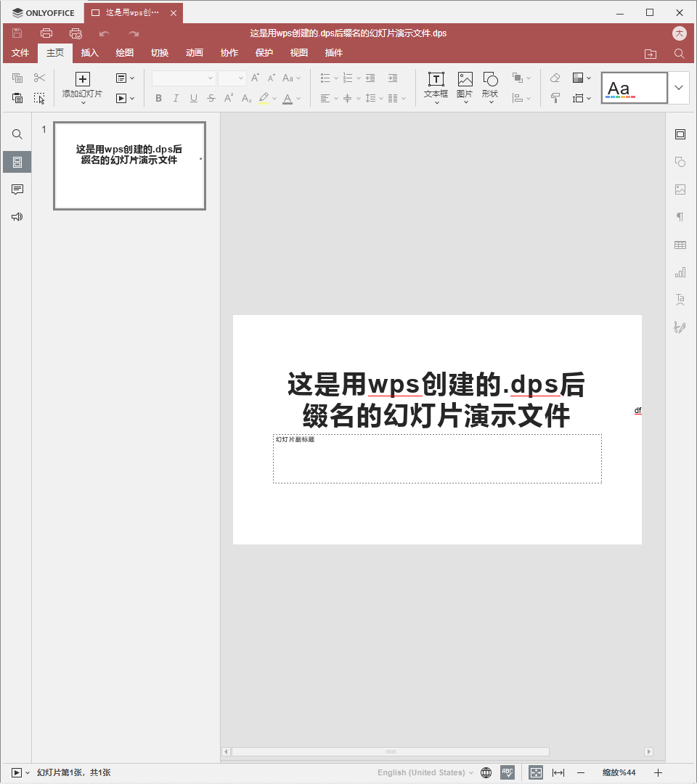Open Slide Settings in the right panel
This screenshot has width=697, height=784.
pyautogui.click(x=680, y=134)
